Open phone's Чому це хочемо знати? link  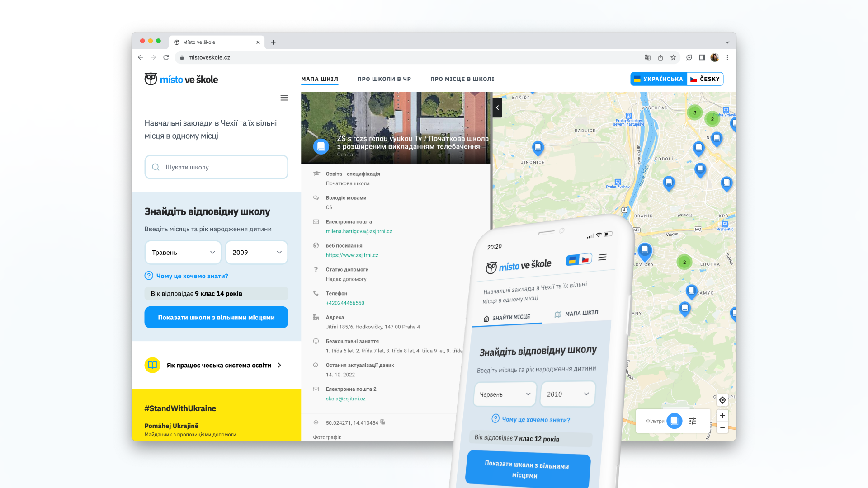pos(536,420)
